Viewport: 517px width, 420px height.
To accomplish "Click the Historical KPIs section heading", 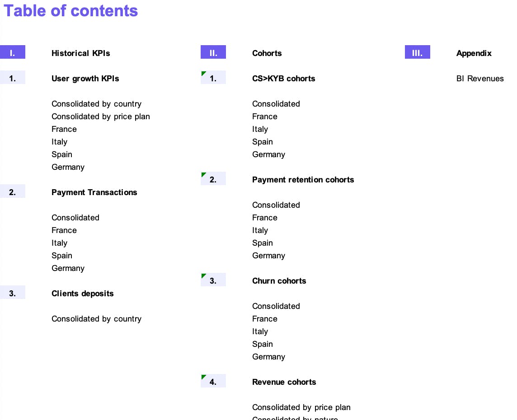I will [x=81, y=53].
